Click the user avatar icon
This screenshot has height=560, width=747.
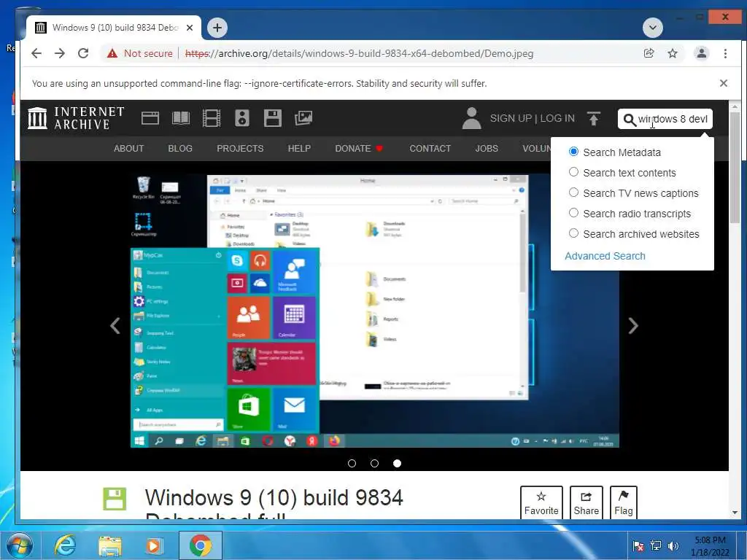click(x=471, y=118)
